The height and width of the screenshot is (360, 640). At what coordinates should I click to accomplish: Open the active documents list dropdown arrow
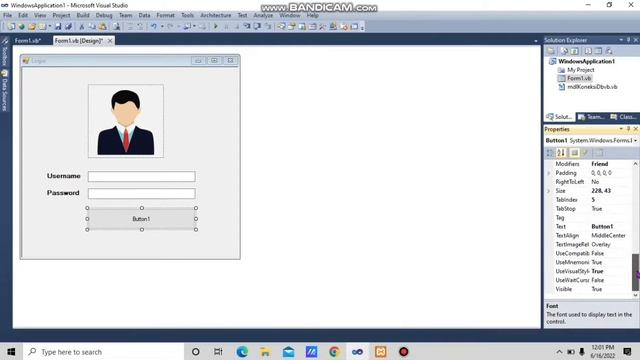[x=536, y=41]
